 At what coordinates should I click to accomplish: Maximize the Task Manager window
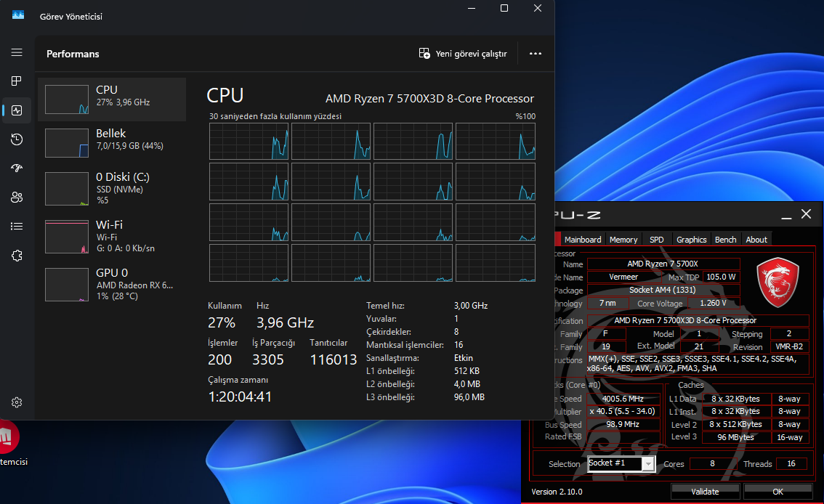[504, 8]
